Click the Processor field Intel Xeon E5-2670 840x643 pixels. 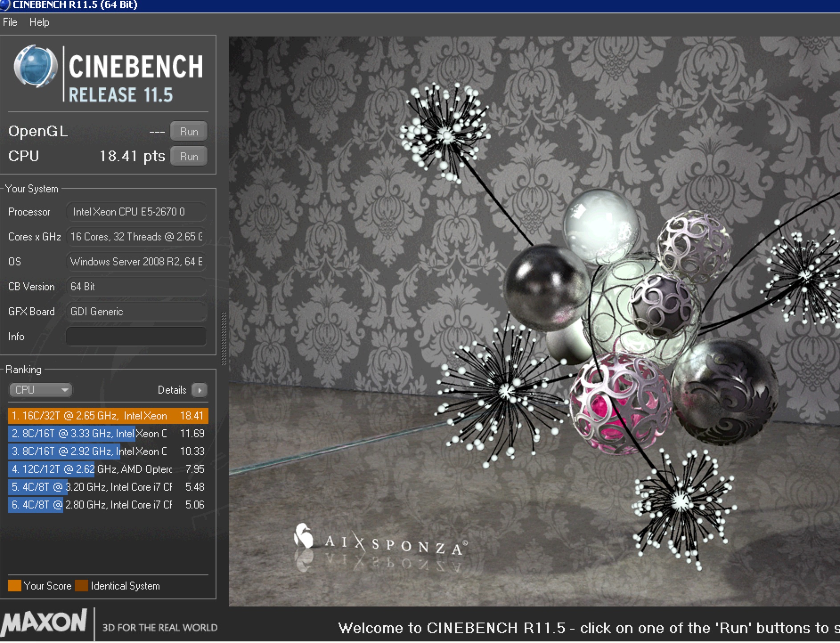point(136,212)
